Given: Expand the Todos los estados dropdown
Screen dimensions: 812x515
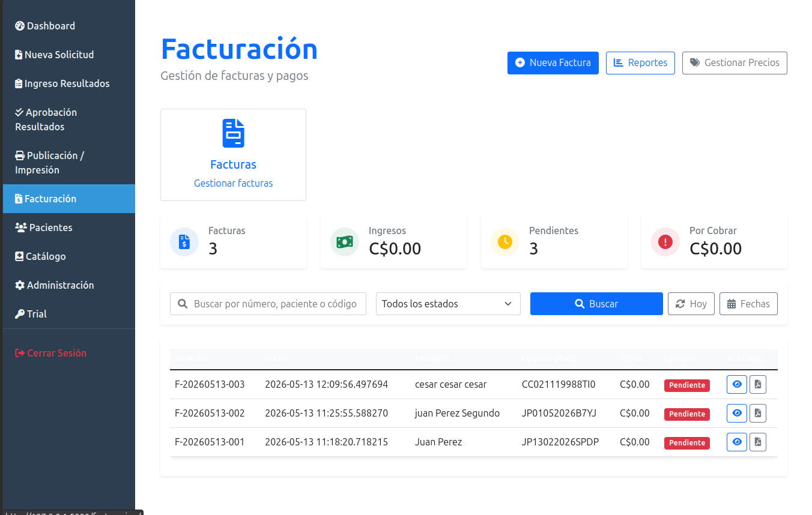Looking at the screenshot, I should [x=448, y=304].
